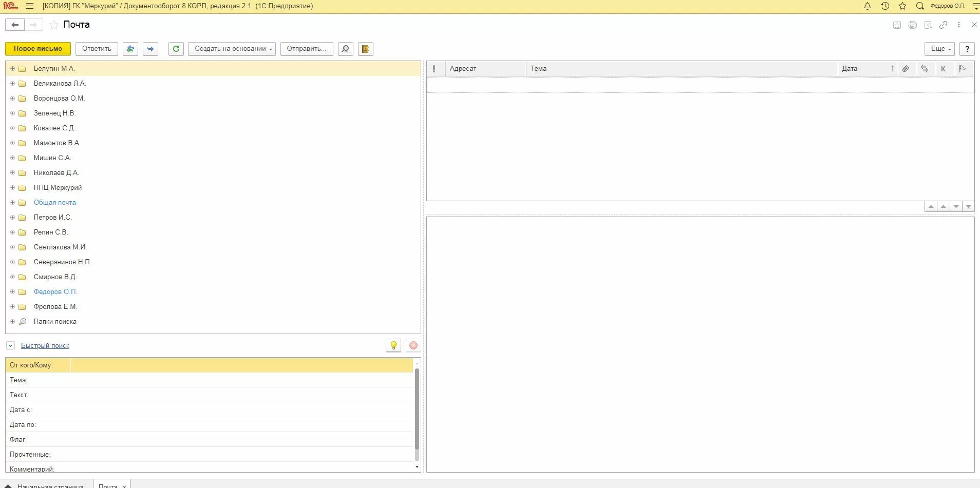
Task: Click the Ответить button
Action: pos(97,49)
